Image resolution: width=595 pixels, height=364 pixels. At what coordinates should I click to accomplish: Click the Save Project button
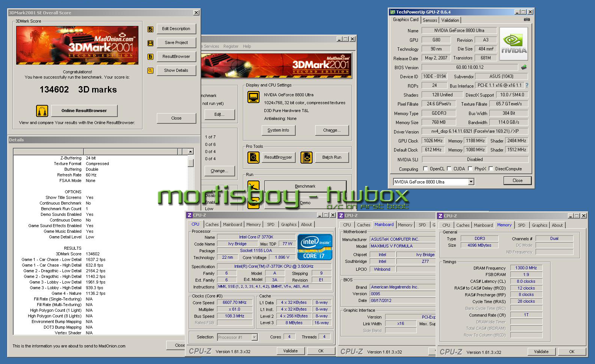[x=176, y=42]
